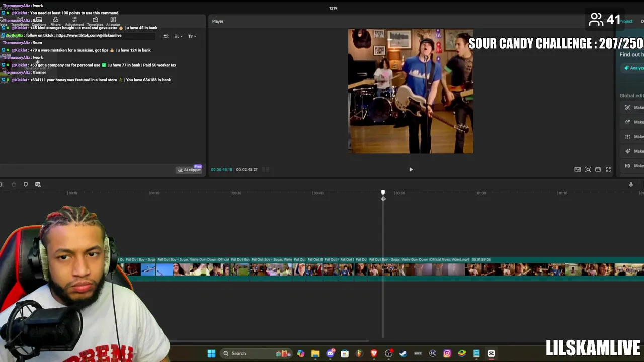The width and height of the screenshot is (644, 362).
Task: Click the CapCut taskbar icon
Action: pyautogui.click(x=491, y=353)
